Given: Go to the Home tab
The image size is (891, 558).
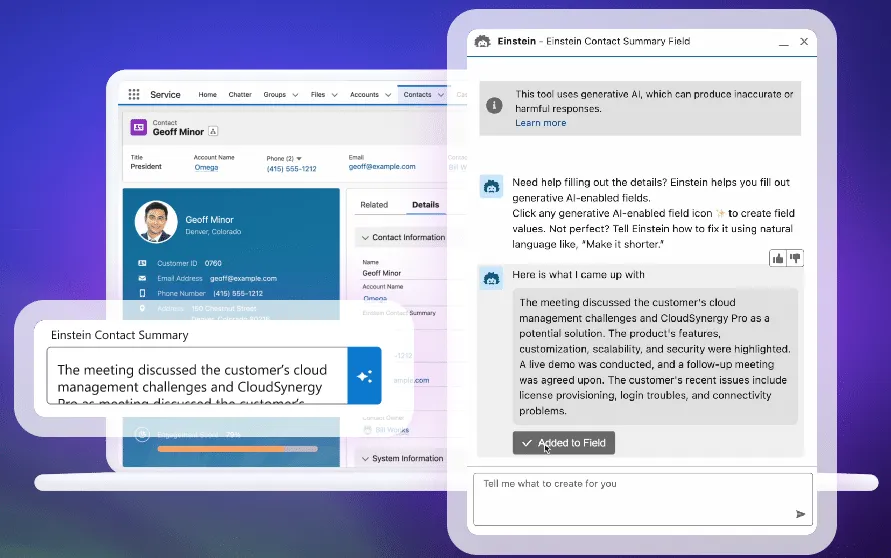Looking at the screenshot, I should (x=207, y=94).
